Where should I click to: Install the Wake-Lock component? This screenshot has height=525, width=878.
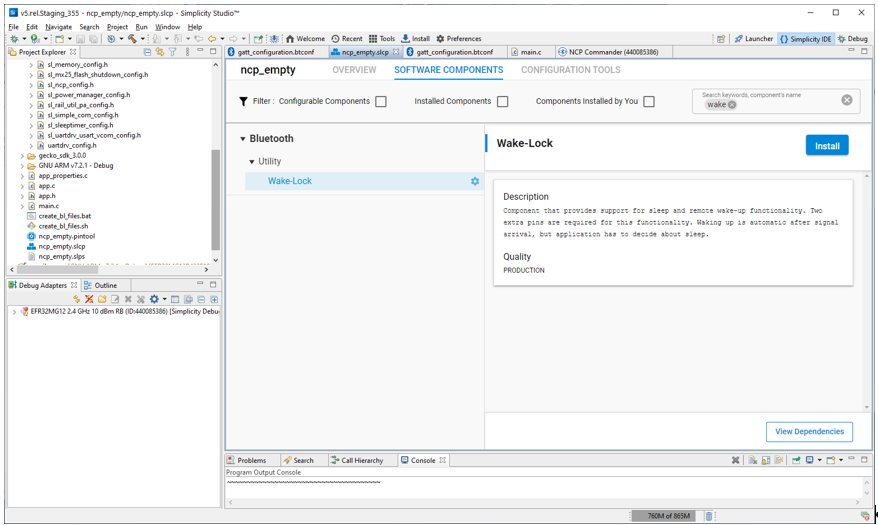pyautogui.click(x=826, y=145)
